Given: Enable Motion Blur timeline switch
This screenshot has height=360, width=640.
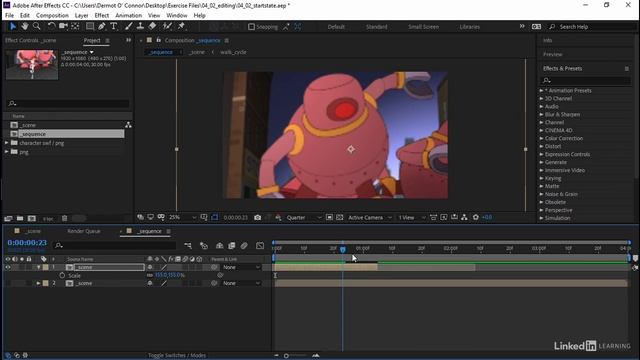Looking at the screenshot, I should pos(244,246).
